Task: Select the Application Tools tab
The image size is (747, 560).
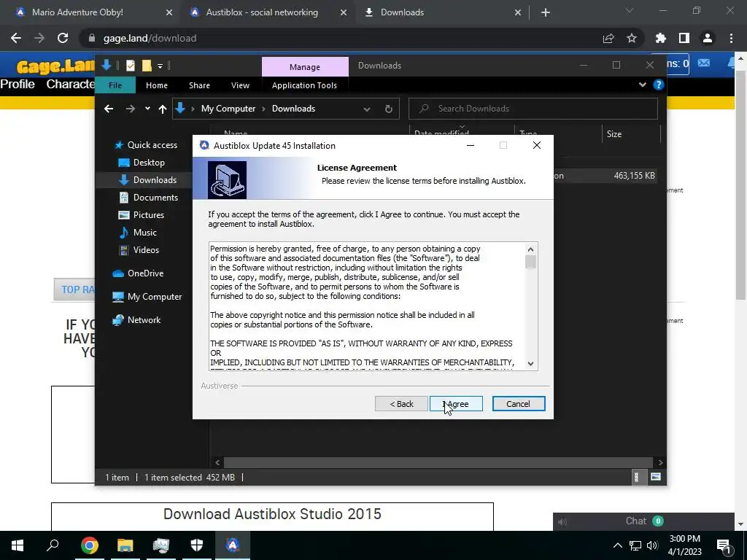Action: (x=304, y=85)
